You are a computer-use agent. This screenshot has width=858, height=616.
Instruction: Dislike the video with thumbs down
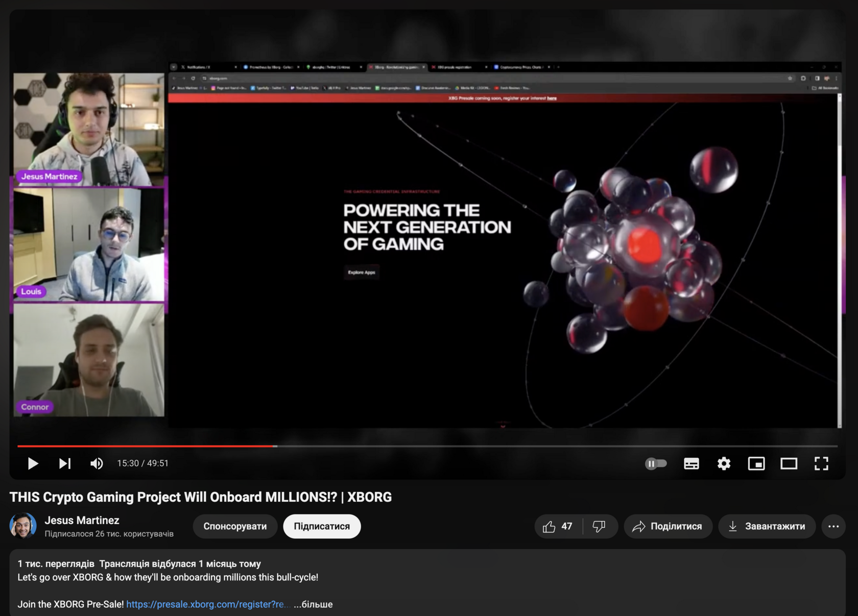[x=599, y=526]
